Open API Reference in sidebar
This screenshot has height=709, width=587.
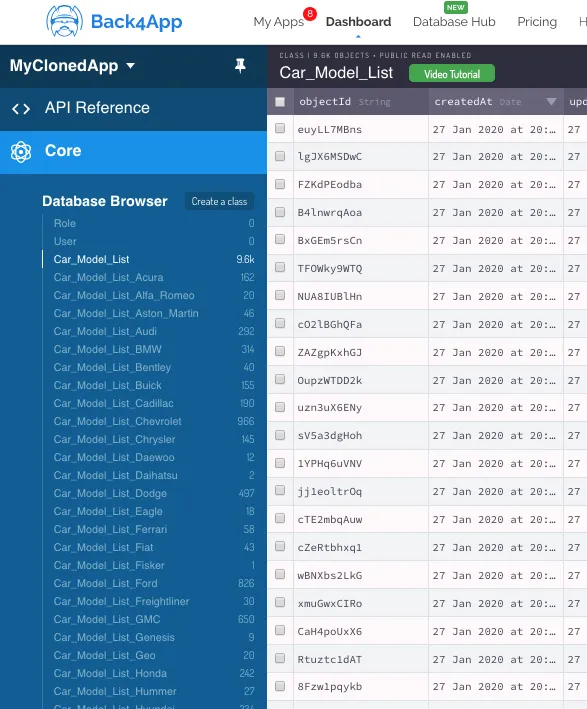(133, 109)
